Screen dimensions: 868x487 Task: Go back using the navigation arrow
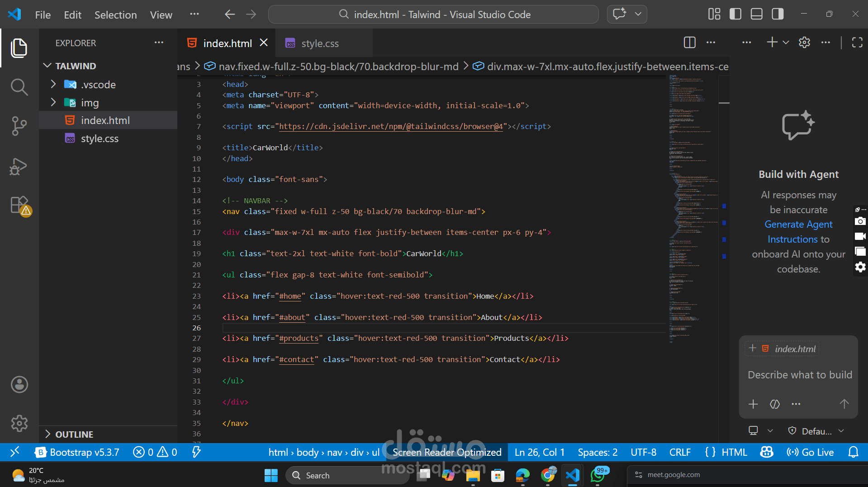pos(230,14)
